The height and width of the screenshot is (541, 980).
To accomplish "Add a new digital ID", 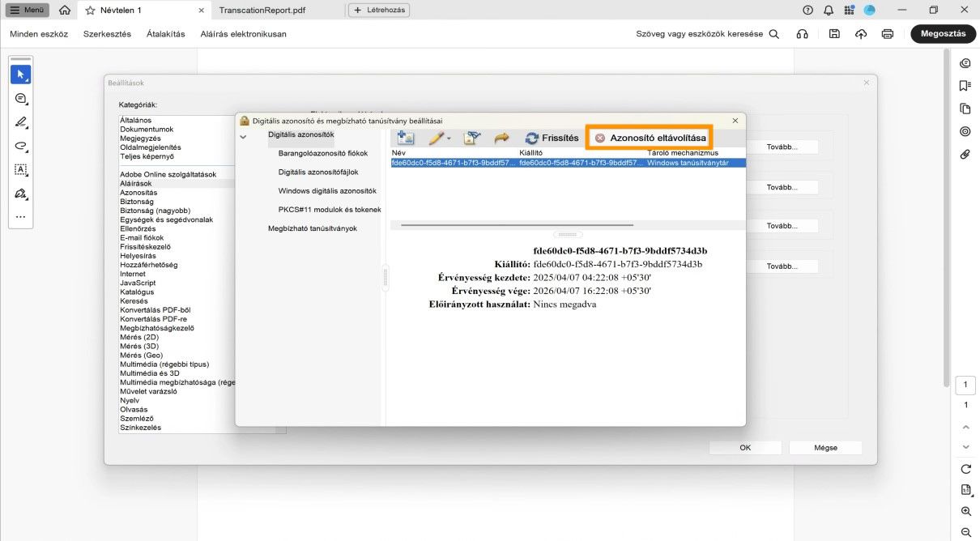I will click(406, 137).
